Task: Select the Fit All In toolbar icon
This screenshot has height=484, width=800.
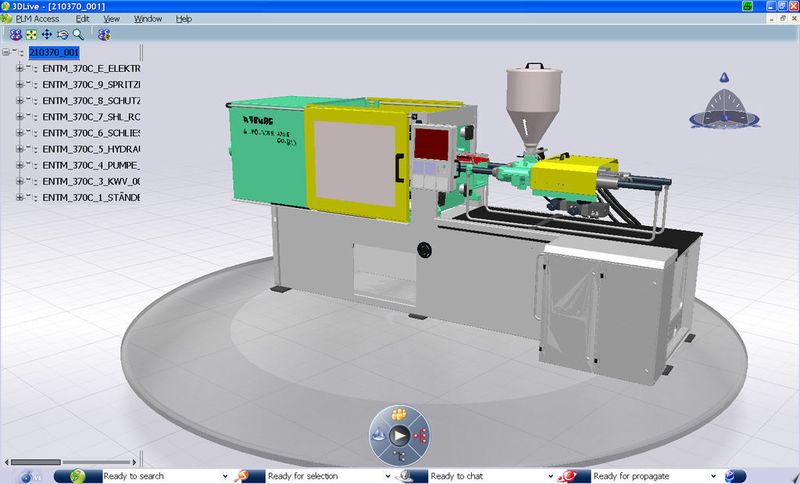Action: 32,35
